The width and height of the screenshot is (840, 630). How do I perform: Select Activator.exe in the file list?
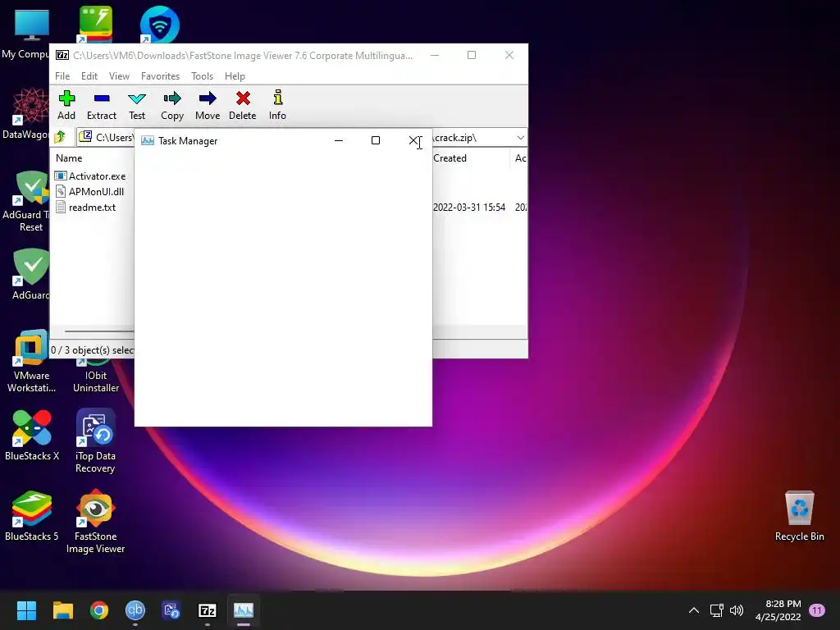tap(91, 176)
